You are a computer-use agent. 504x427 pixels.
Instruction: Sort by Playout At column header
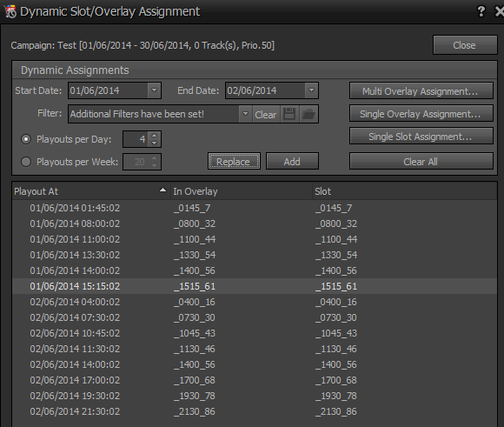pyautogui.click(x=91, y=191)
